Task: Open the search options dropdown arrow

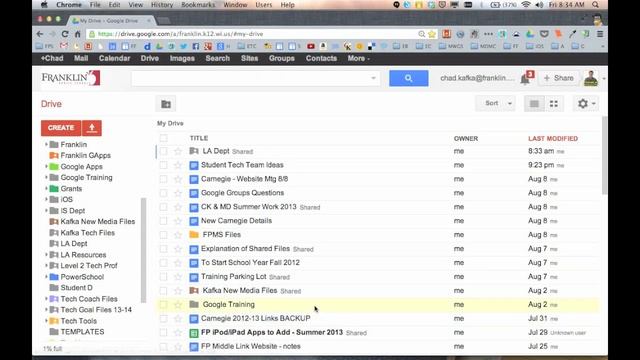Action: [373, 78]
